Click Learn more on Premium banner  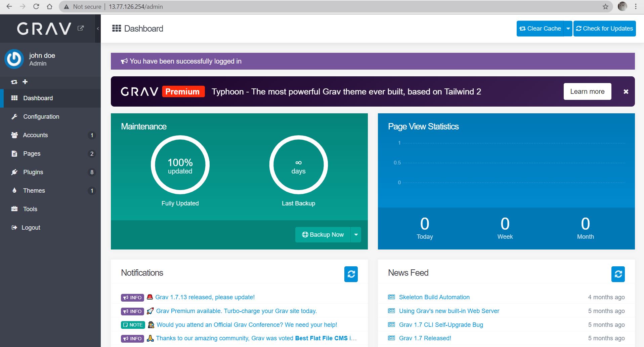click(x=587, y=91)
